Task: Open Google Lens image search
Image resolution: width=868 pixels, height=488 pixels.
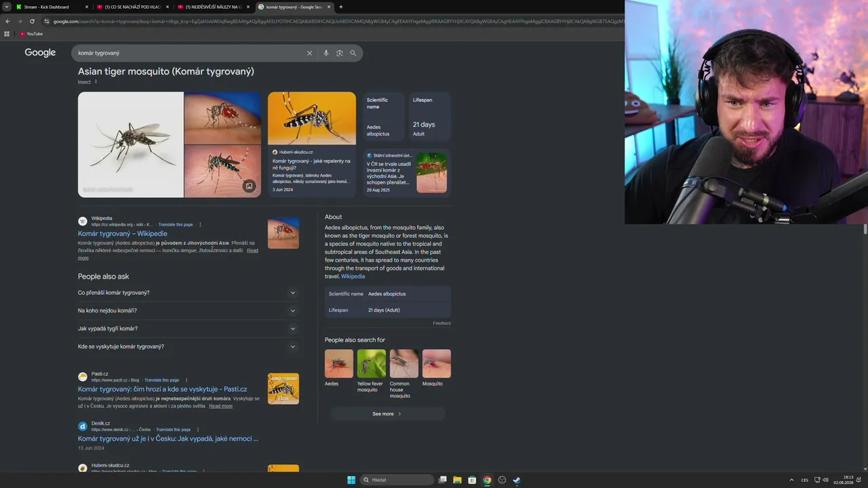Action: pyautogui.click(x=339, y=53)
